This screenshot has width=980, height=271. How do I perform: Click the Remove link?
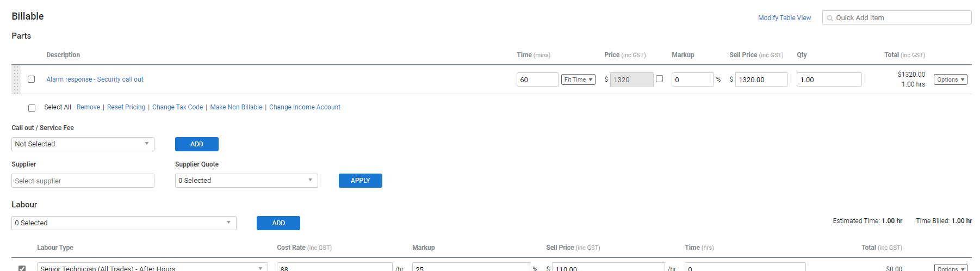pos(88,107)
